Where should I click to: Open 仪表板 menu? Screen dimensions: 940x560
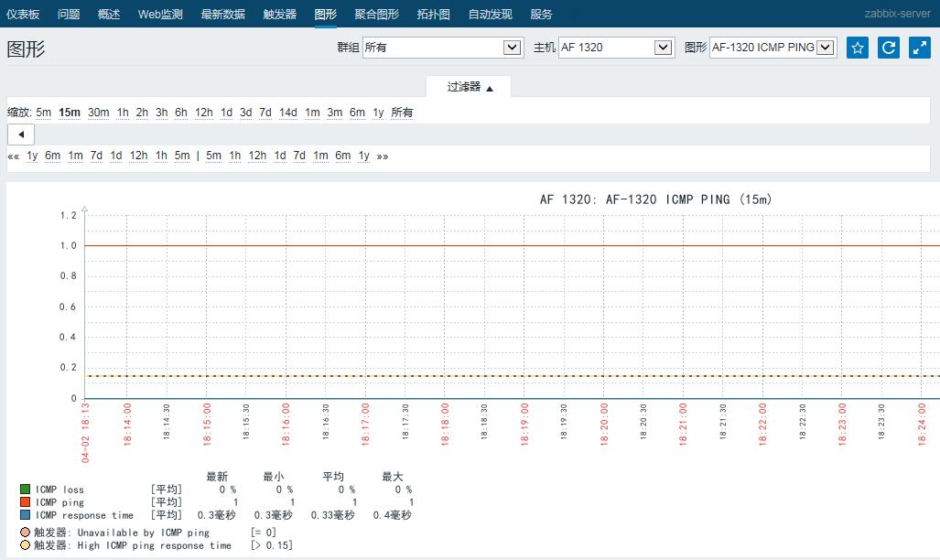click(x=23, y=15)
